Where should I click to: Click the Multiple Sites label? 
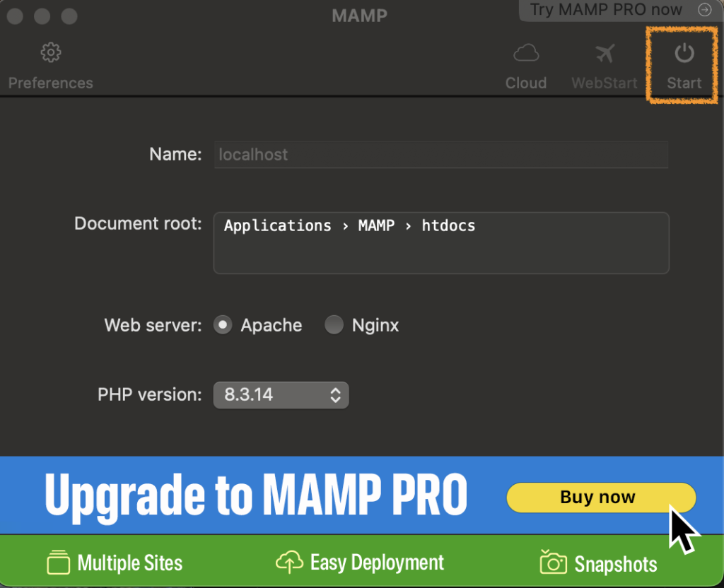[130, 563]
